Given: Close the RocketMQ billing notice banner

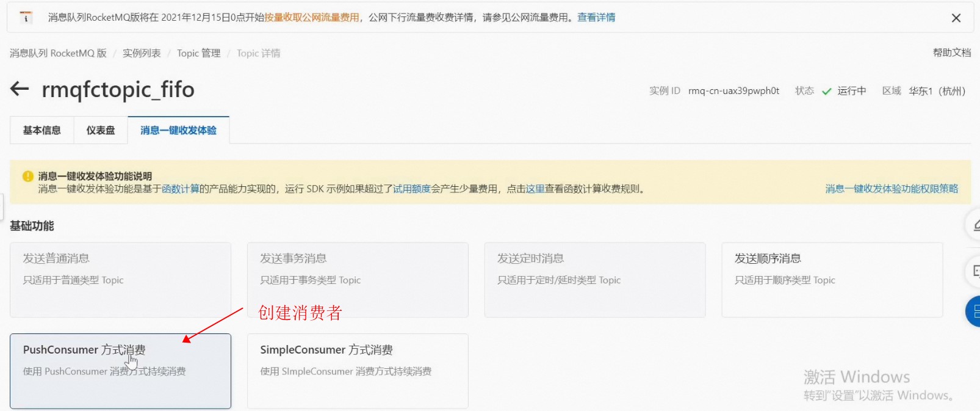Looking at the screenshot, I should (x=956, y=18).
